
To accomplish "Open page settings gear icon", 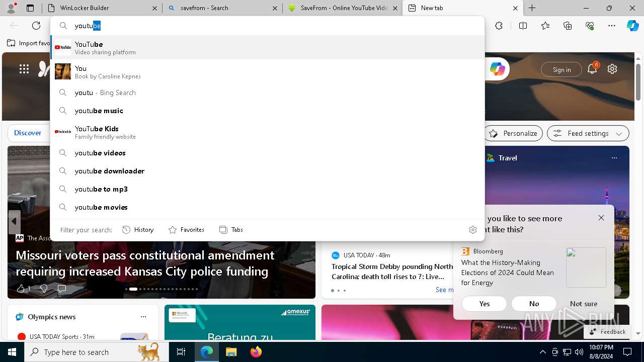I will pyautogui.click(x=612, y=69).
